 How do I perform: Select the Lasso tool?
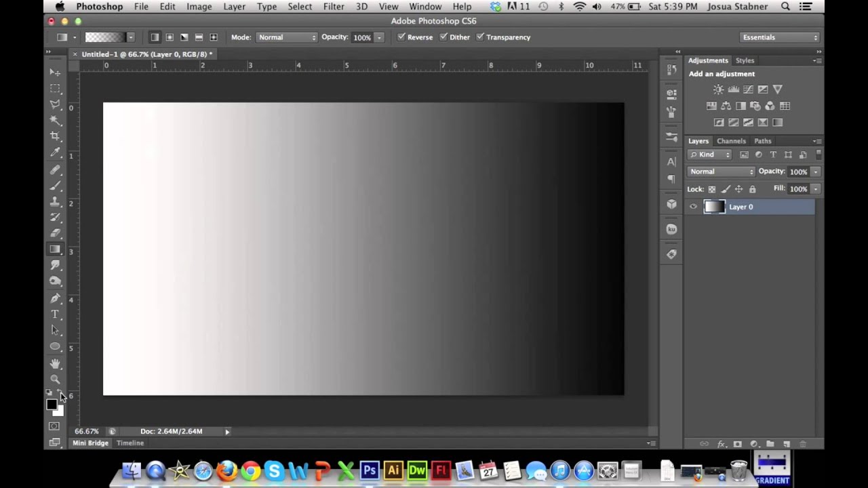(55, 104)
